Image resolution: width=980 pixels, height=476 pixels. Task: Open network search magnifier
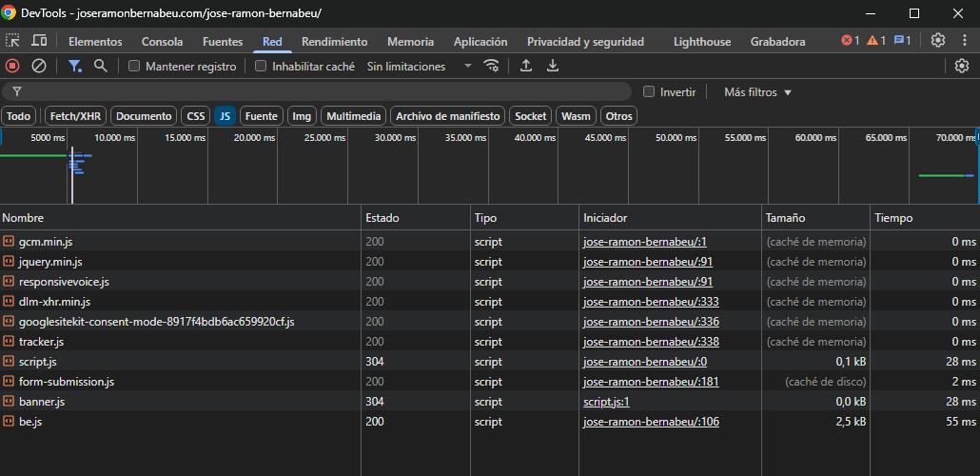pyautogui.click(x=100, y=66)
